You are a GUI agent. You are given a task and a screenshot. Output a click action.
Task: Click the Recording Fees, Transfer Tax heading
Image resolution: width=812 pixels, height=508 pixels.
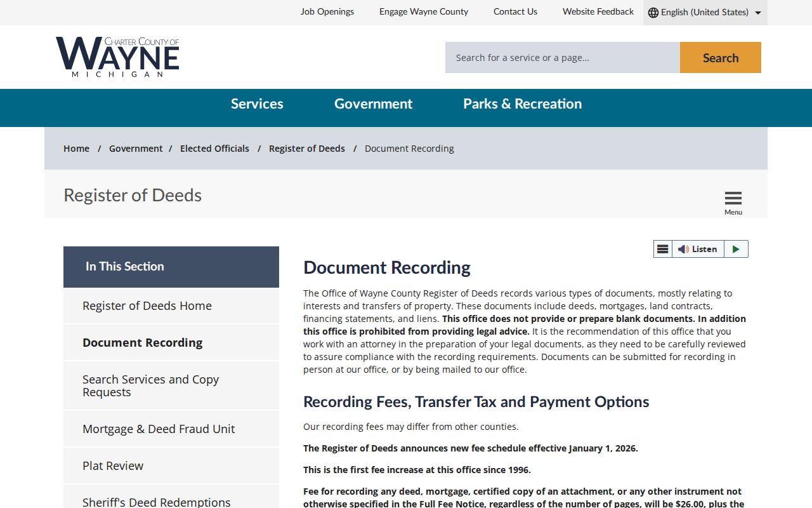pos(476,402)
